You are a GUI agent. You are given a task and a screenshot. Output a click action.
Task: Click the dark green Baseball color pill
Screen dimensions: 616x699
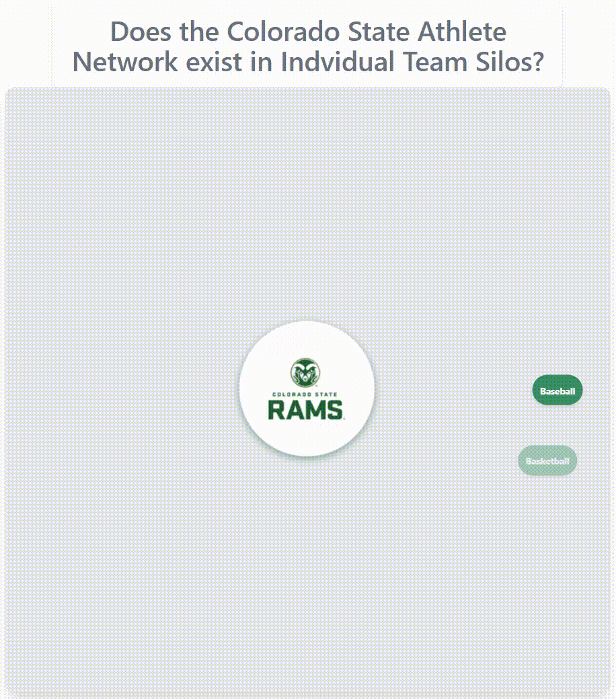pyautogui.click(x=557, y=390)
